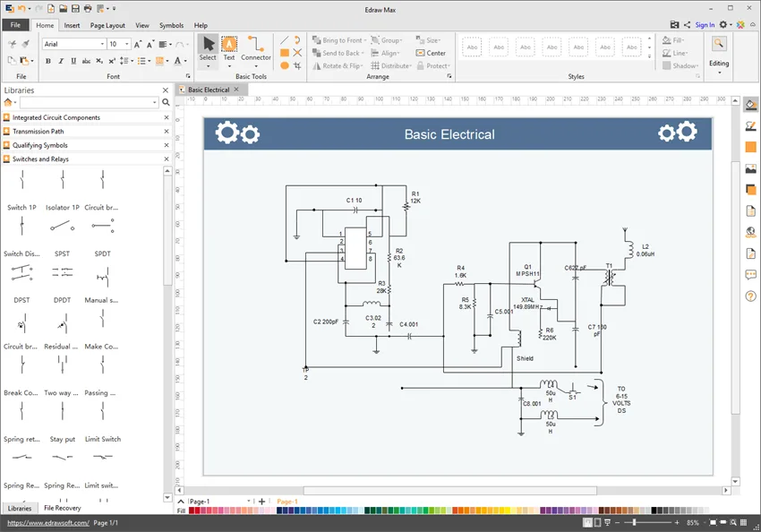Open the font color A dropdown arrow

(x=185, y=61)
